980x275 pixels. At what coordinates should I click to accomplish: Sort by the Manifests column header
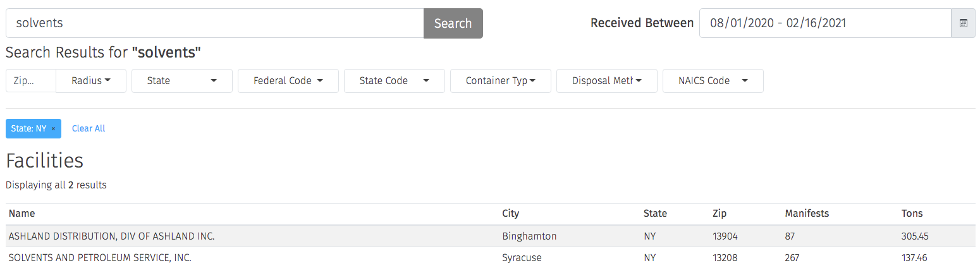[x=807, y=214]
